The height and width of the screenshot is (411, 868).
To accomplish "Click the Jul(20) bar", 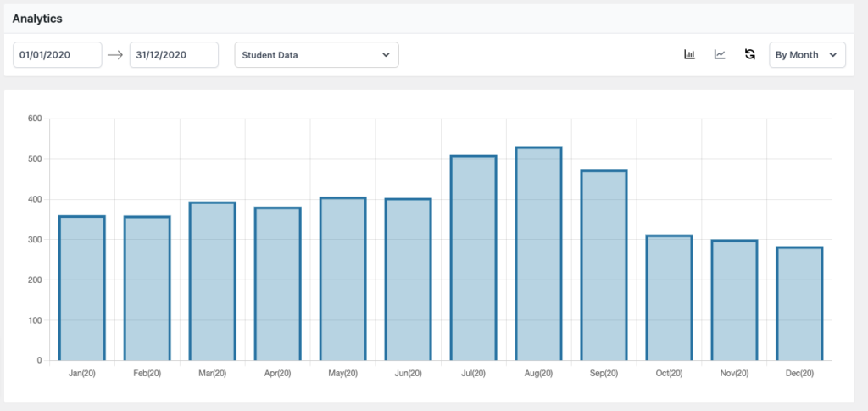I will click(473, 258).
